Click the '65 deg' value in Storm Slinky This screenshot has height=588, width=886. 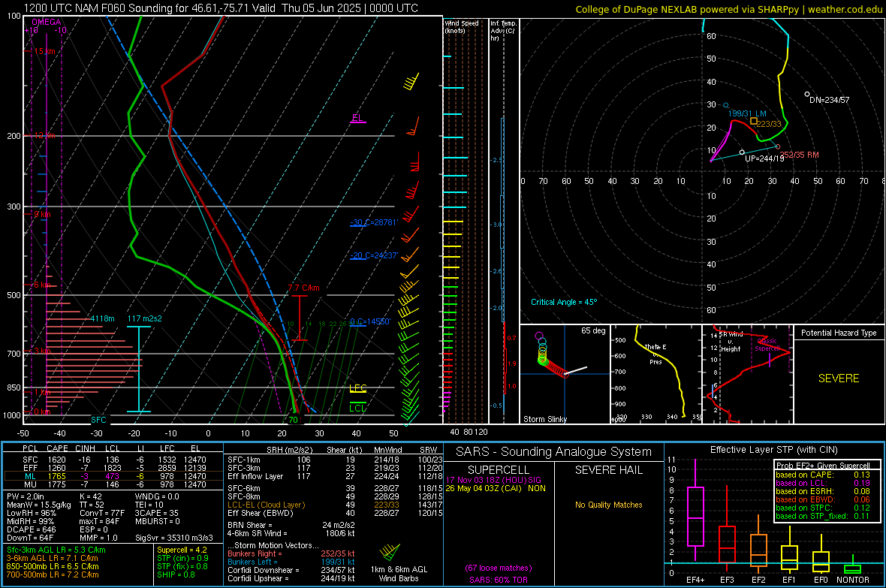click(593, 330)
